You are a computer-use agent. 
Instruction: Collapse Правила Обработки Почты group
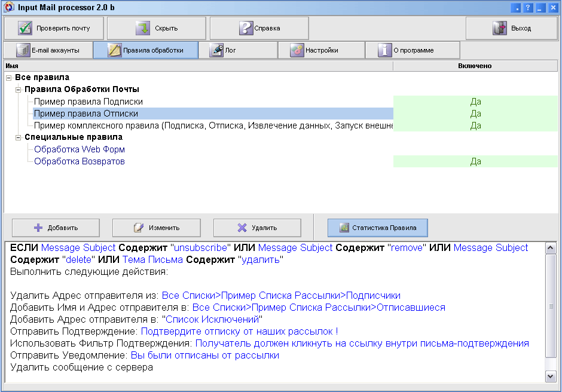(x=19, y=90)
